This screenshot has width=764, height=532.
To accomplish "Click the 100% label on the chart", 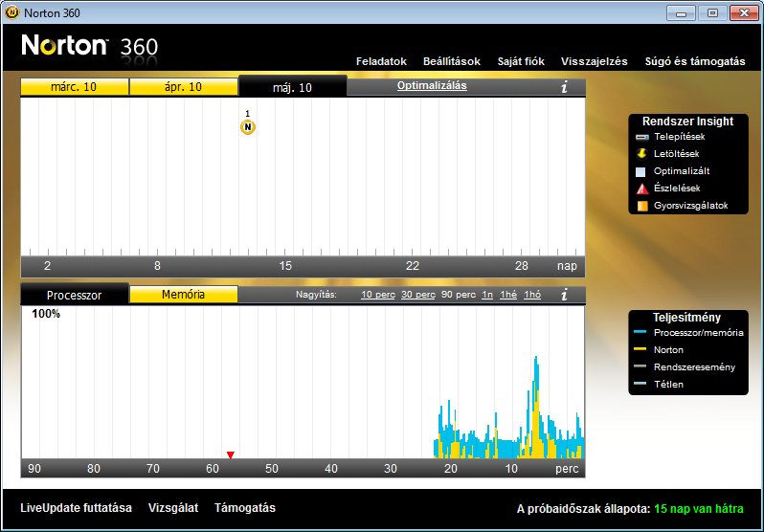I will point(46,314).
